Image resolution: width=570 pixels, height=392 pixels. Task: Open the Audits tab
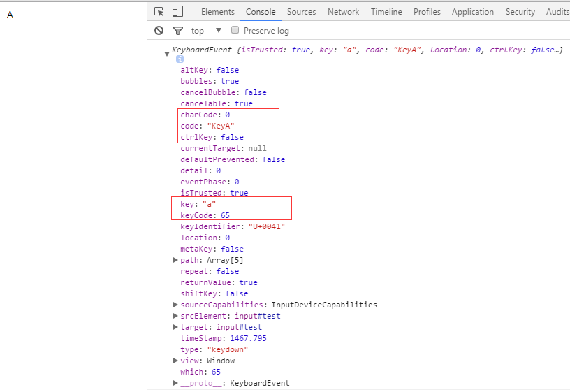[x=557, y=12]
